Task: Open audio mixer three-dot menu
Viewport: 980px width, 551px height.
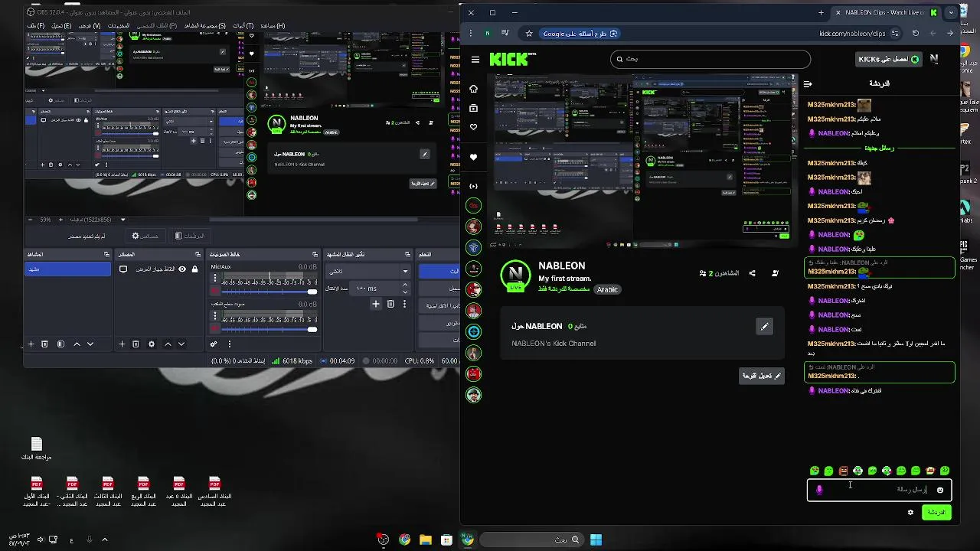Action: coord(229,344)
